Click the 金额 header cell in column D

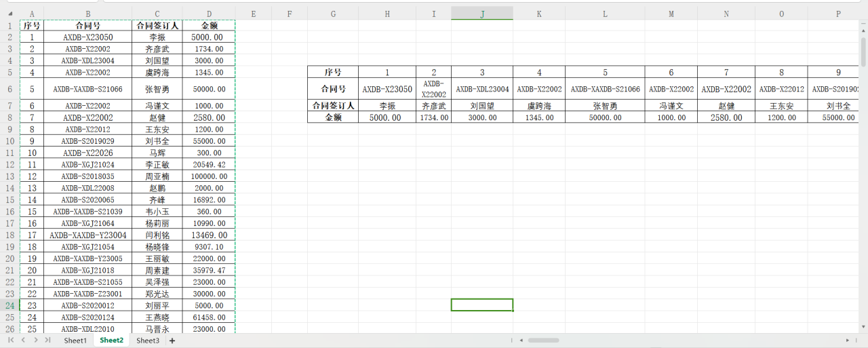coord(209,26)
